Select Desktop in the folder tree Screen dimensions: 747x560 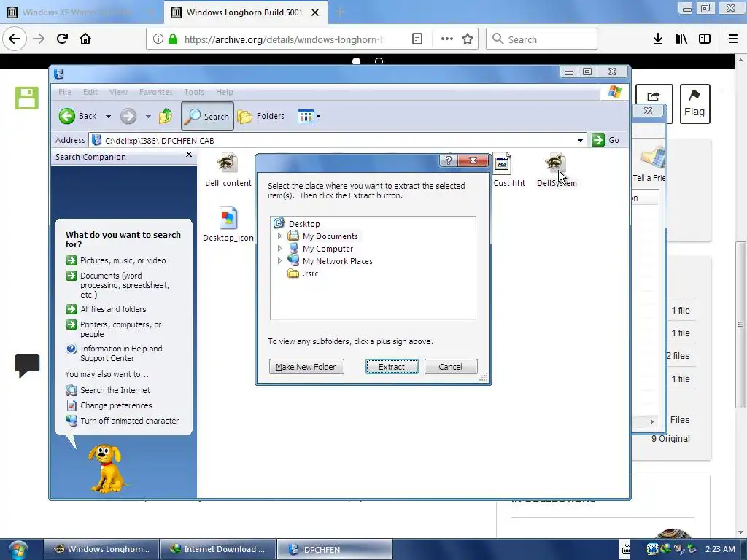(x=304, y=223)
